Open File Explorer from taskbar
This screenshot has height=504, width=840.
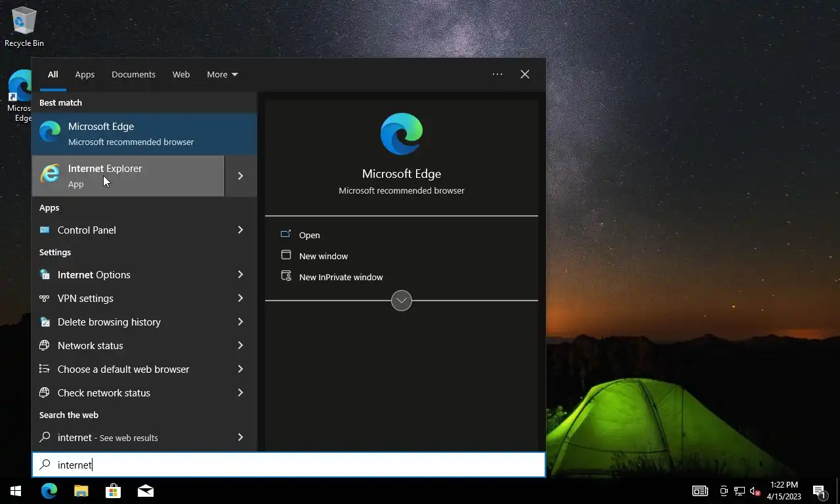pyautogui.click(x=81, y=491)
